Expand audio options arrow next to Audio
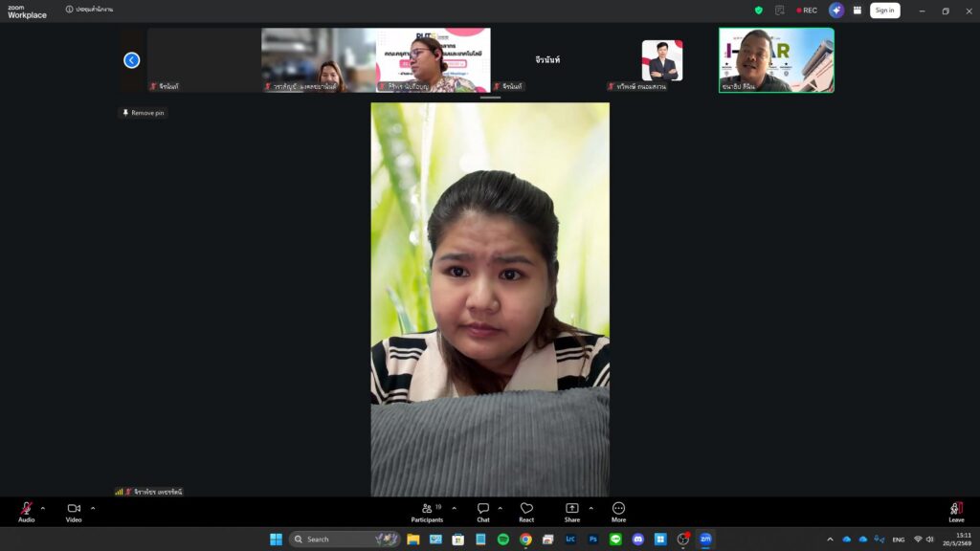Image resolution: width=980 pixels, height=551 pixels. [x=43, y=508]
